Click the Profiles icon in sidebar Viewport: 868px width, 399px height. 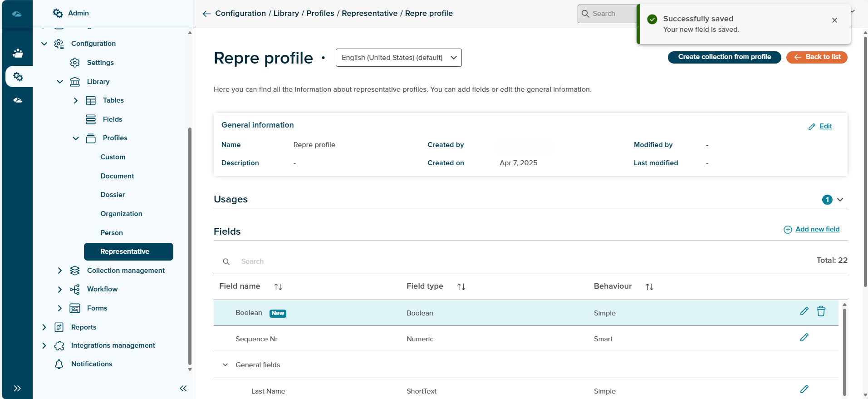point(91,138)
